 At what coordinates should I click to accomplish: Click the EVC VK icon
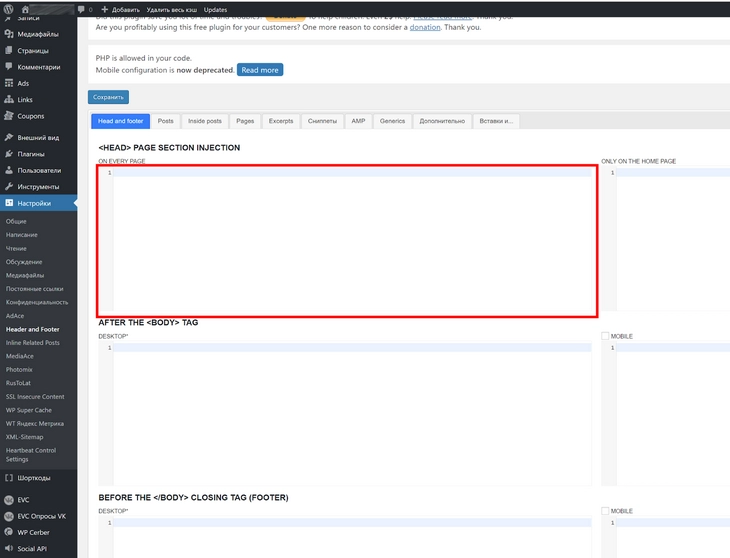point(8,500)
